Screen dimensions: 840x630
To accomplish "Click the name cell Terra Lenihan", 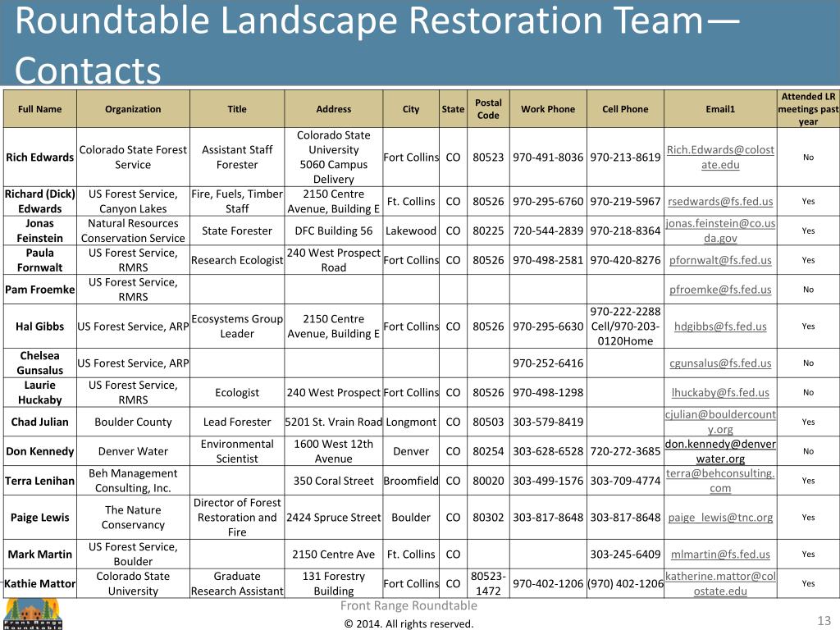I will click(x=39, y=481).
